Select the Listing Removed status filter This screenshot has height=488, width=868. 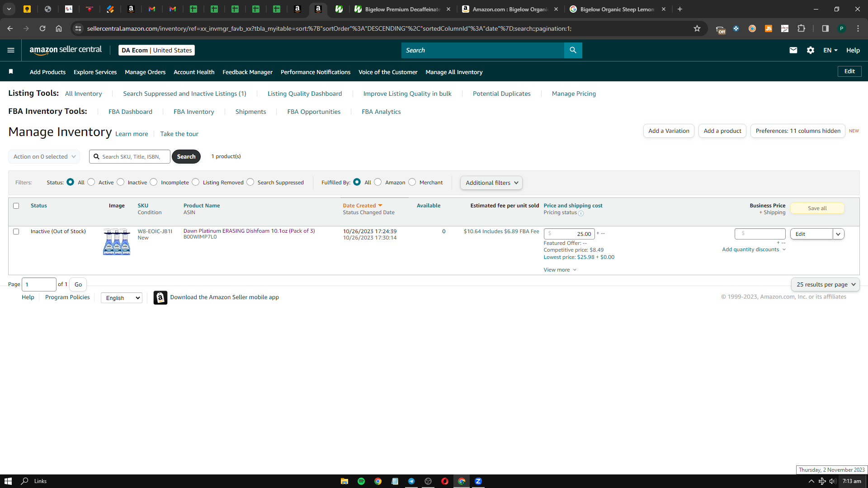pos(196,182)
